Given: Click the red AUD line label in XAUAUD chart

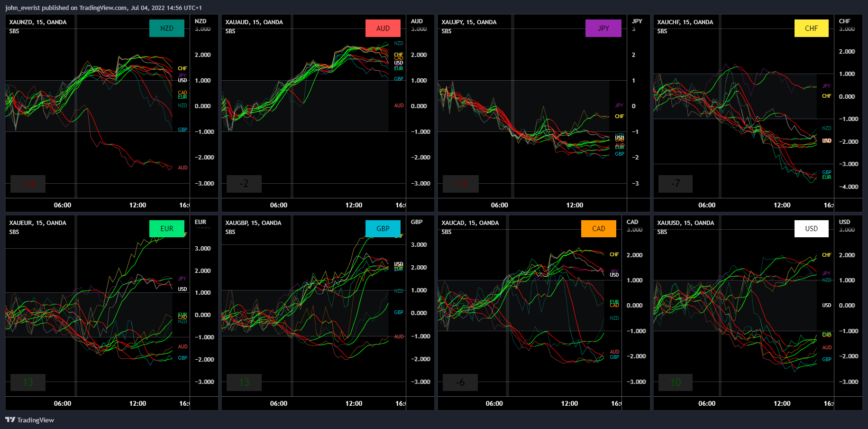Looking at the screenshot, I should coord(399,106).
